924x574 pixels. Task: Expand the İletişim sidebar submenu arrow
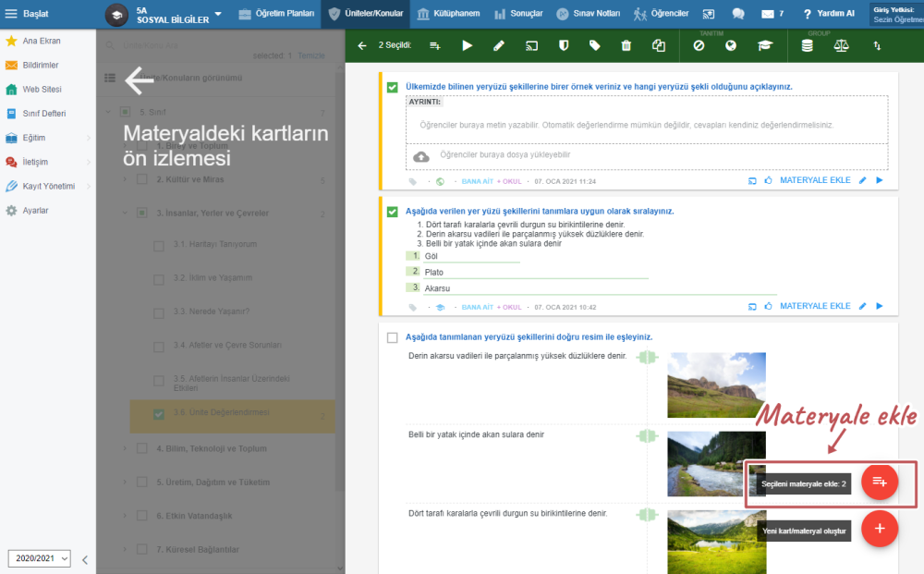(x=89, y=162)
